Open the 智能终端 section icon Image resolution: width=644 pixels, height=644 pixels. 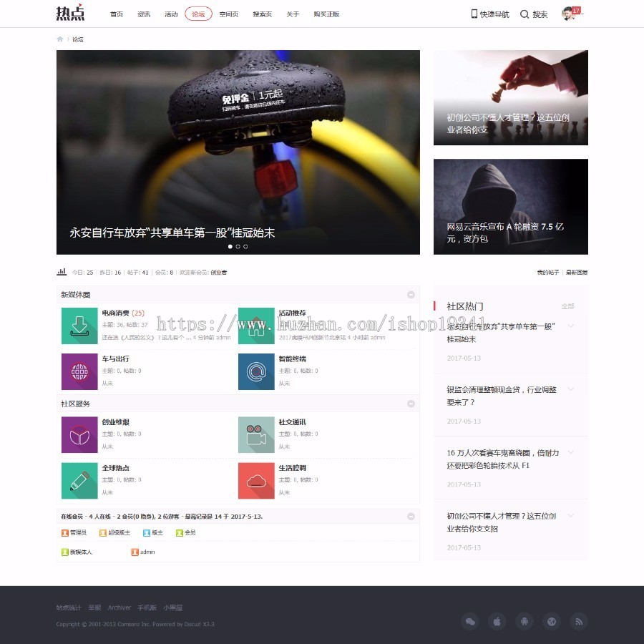[257, 371]
